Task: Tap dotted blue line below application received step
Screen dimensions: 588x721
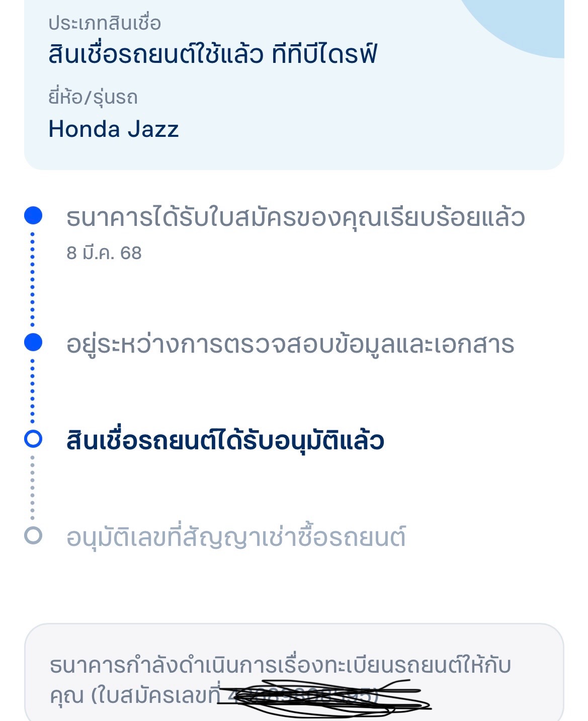Action: (x=33, y=279)
